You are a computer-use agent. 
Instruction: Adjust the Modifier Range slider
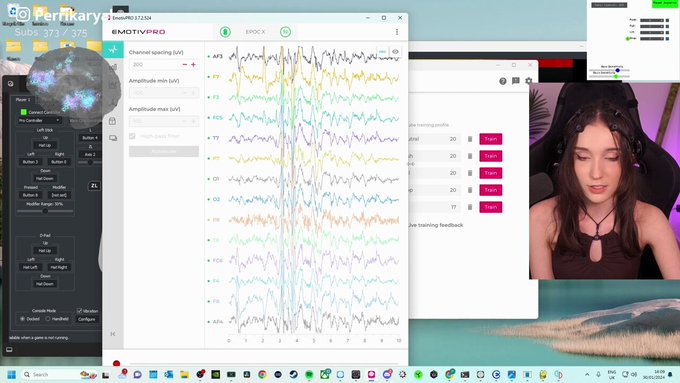[45, 211]
